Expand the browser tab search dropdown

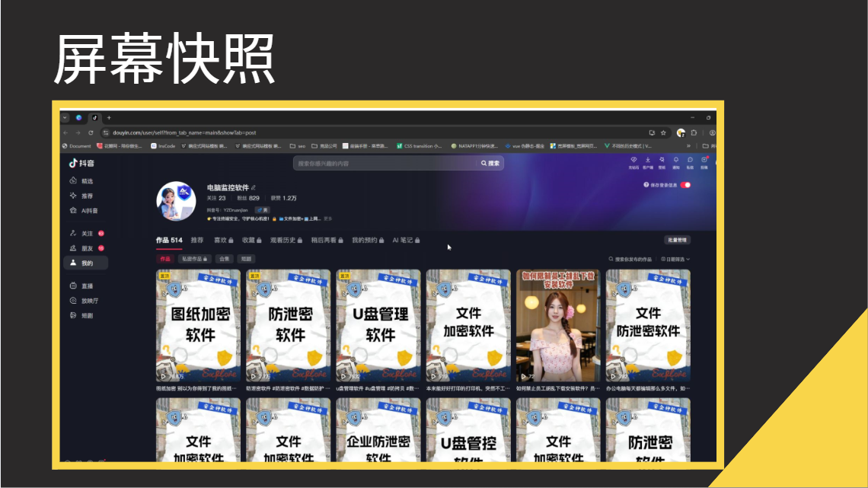65,118
